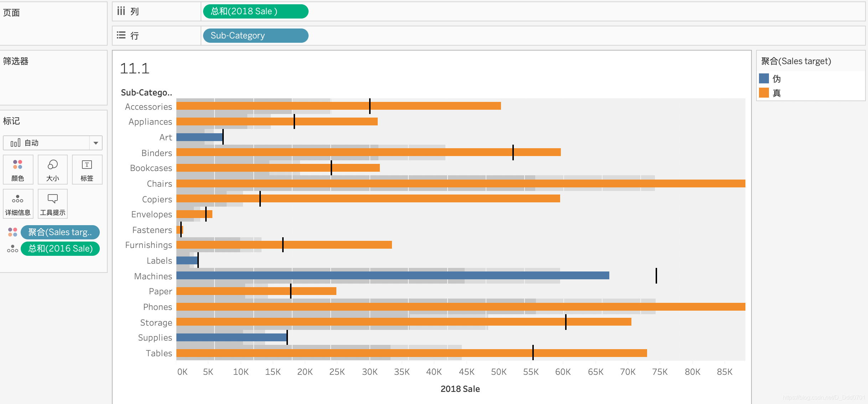Click the Machines reference line marker
This screenshot has height=404, width=868.
pyautogui.click(x=656, y=276)
